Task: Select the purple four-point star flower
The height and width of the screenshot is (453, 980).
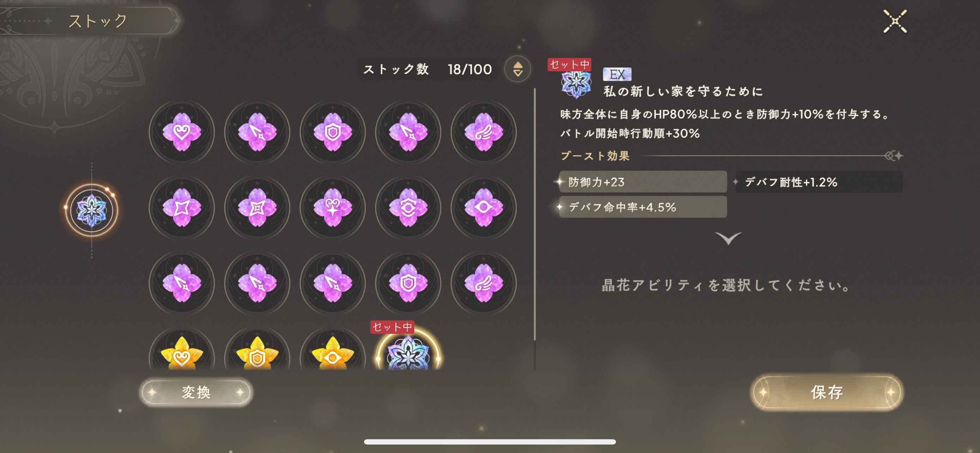Action: (x=181, y=208)
